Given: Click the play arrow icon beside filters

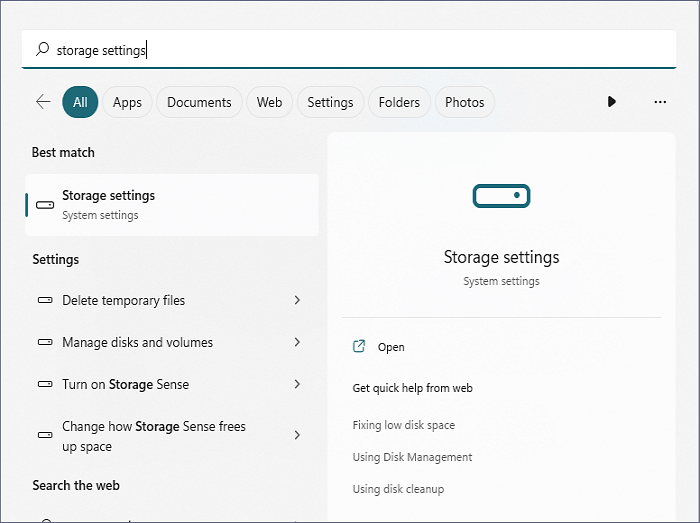Looking at the screenshot, I should (x=612, y=102).
